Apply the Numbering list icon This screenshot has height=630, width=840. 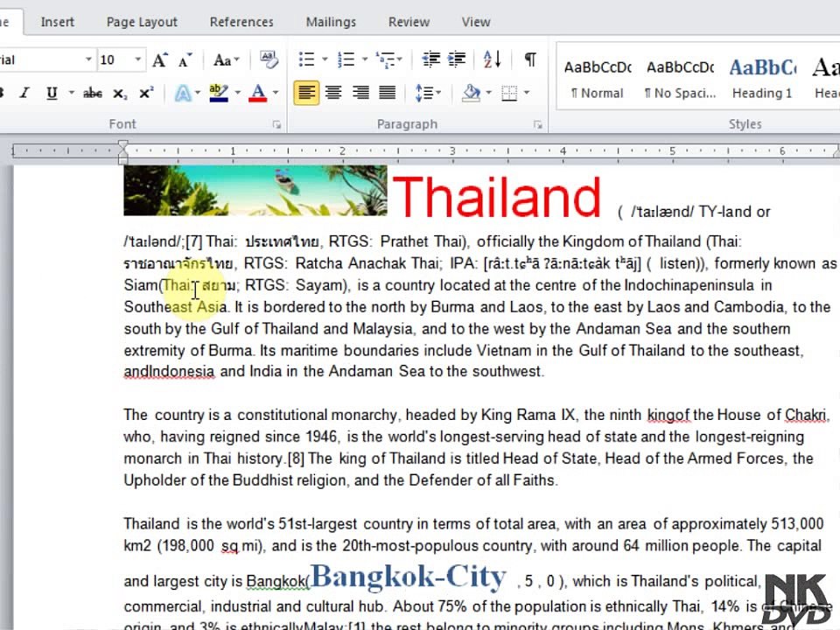[x=346, y=59]
